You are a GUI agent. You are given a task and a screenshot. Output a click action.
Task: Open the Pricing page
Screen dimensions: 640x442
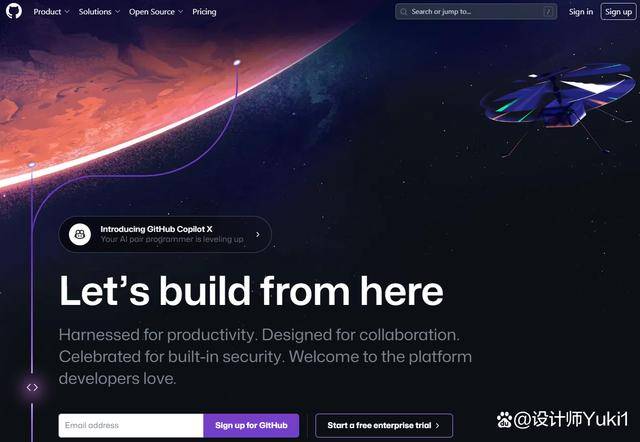pos(204,12)
